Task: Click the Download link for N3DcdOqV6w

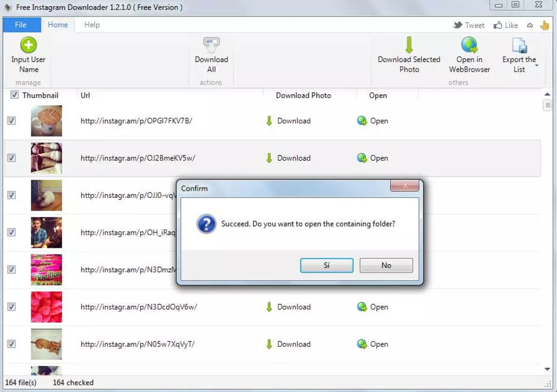Action: [294, 307]
